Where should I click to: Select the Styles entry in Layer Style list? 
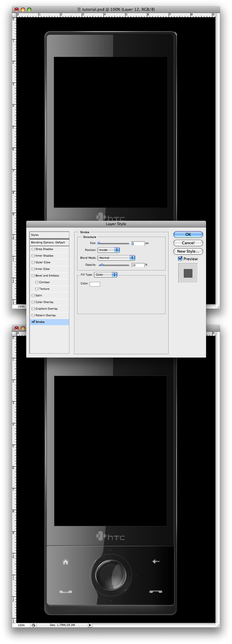(x=49, y=235)
